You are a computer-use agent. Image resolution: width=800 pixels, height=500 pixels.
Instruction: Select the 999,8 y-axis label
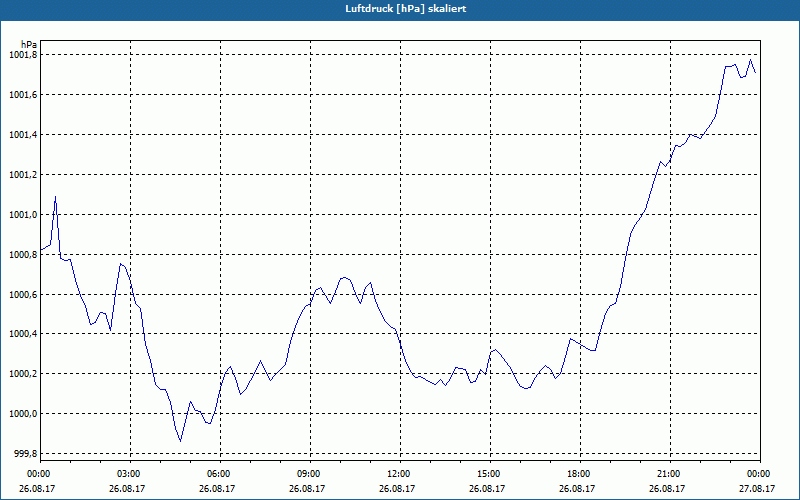(25, 454)
